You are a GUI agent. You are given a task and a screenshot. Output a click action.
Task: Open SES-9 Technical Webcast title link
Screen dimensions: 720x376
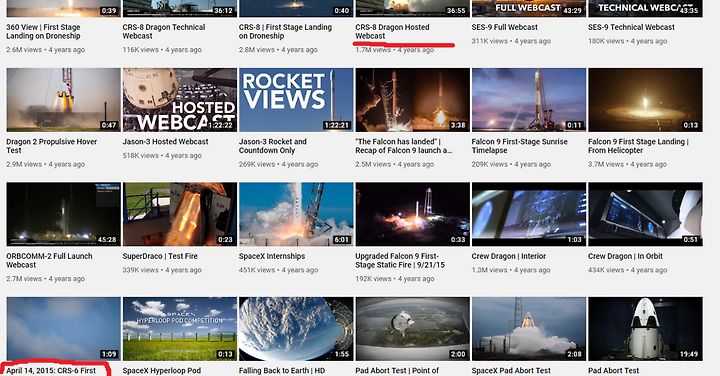(631, 27)
